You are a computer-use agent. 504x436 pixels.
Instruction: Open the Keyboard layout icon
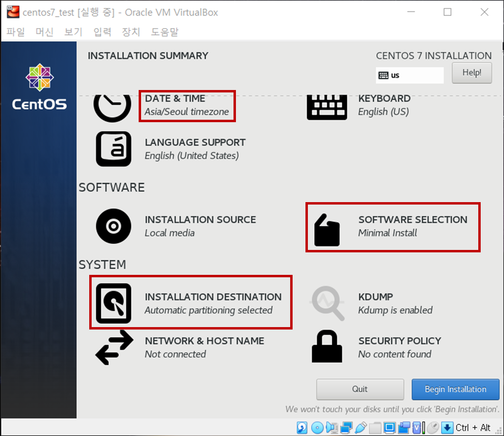coord(327,107)
